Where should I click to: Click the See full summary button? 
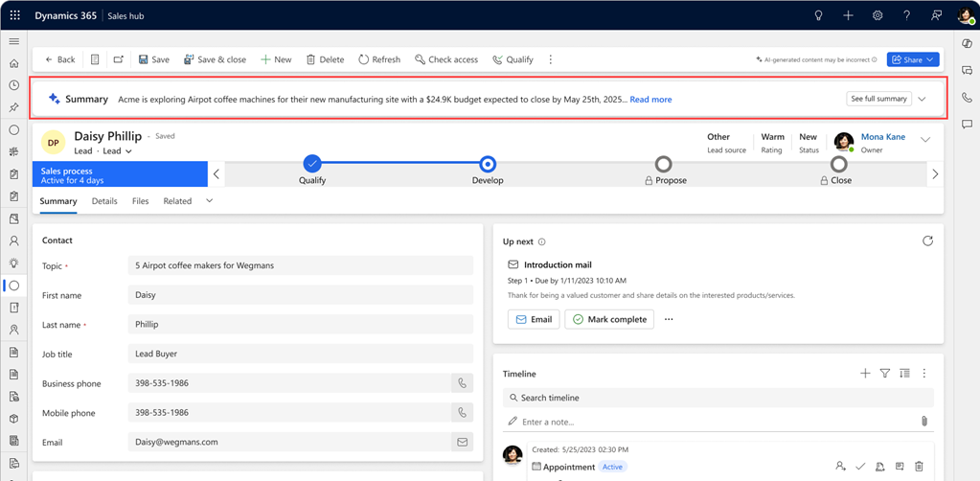pos(878,99)
